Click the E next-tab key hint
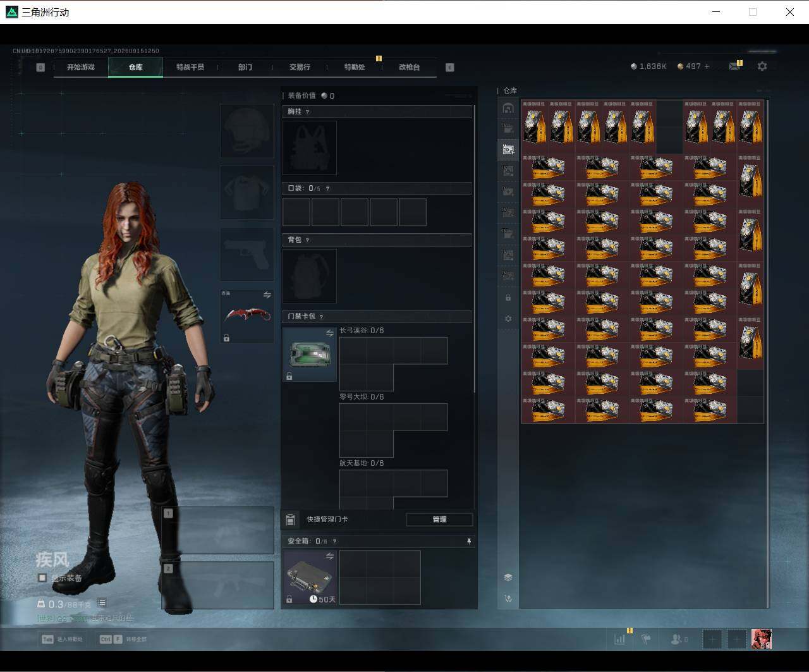This screenshot has height=672, width=809. (450, 67)
